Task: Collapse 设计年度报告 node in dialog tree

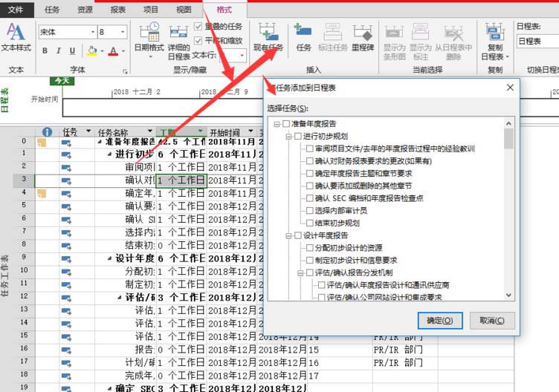Action: (288, 235)
